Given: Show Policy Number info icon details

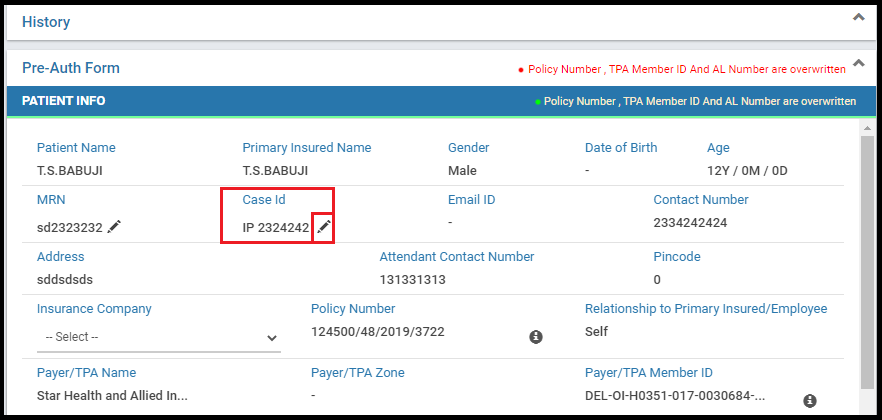Looking at the screenshot, I should 536,337.
